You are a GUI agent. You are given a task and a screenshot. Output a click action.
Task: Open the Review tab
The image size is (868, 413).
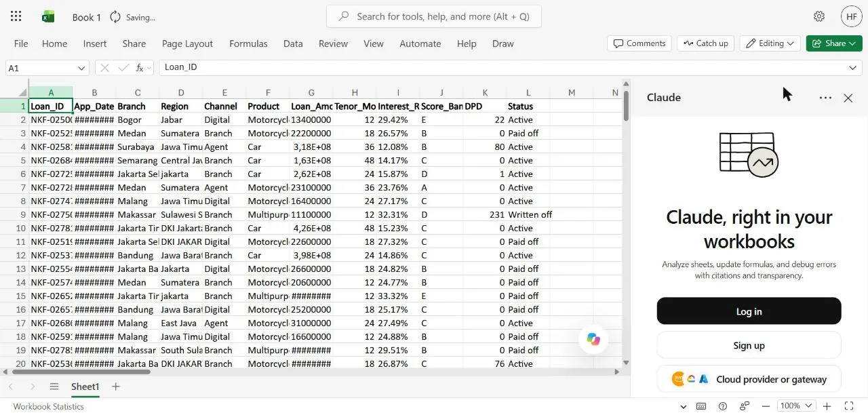coord(333,43)
